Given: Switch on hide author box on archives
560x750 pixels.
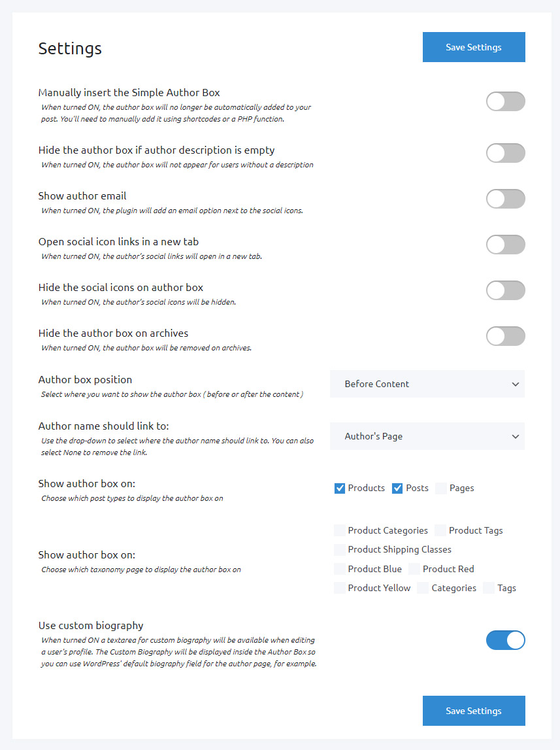Looking at the screenshot, I should pos(505,336).
